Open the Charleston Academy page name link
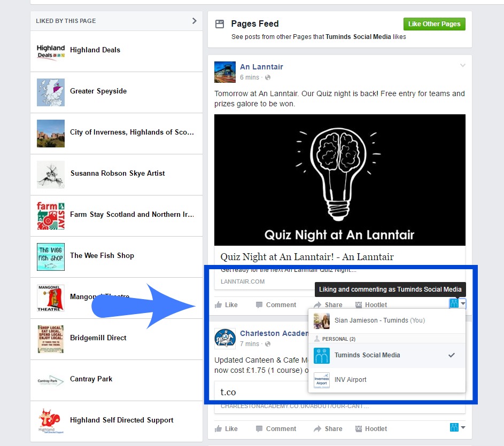The image size is (504, 446). pyautogui.click(x=274, y=333)
